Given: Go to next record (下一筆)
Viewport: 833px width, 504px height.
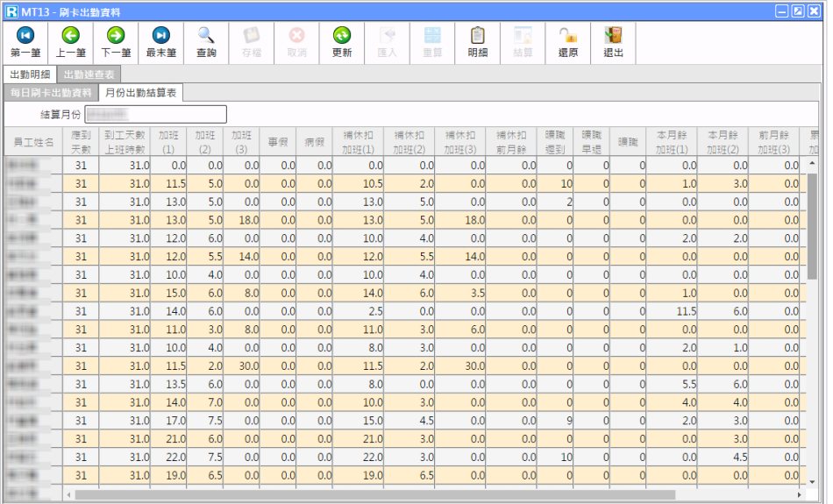Looking at the screenshot, I should [x=116, y=42].
